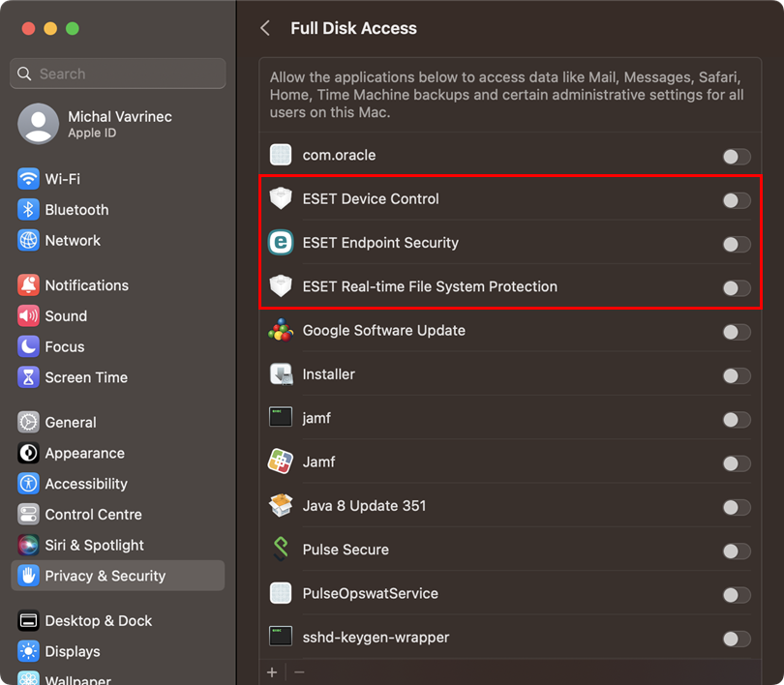Screen dimensions: 784x685
Task: Enable Full Disk Access for ESET Device Control
Action: click(736, 200)
